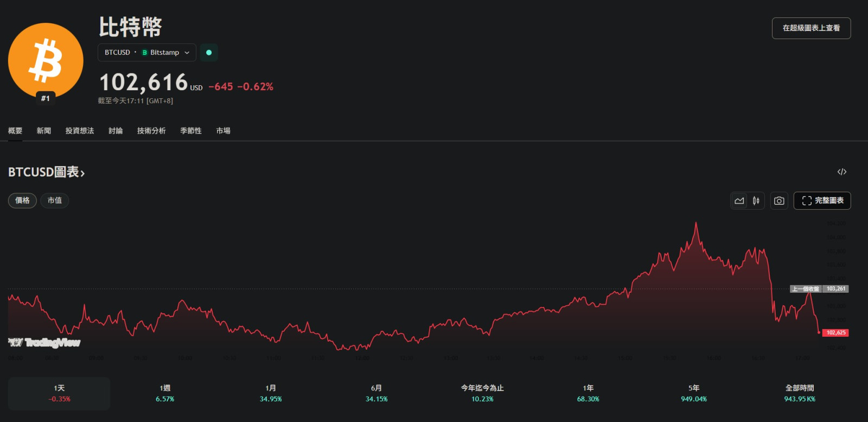Screen dimensions: 868x422
Task: Take a chart snapshot with camera icon
Action: (779, 201)
